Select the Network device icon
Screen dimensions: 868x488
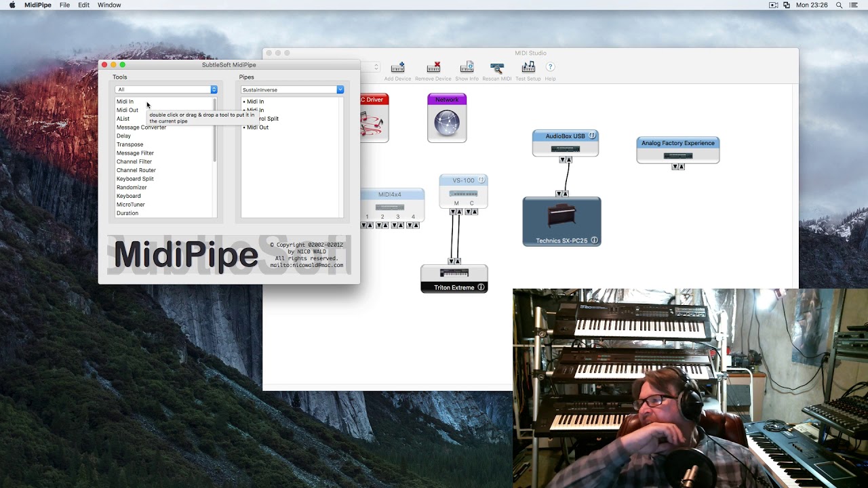(x=447, y=118)
